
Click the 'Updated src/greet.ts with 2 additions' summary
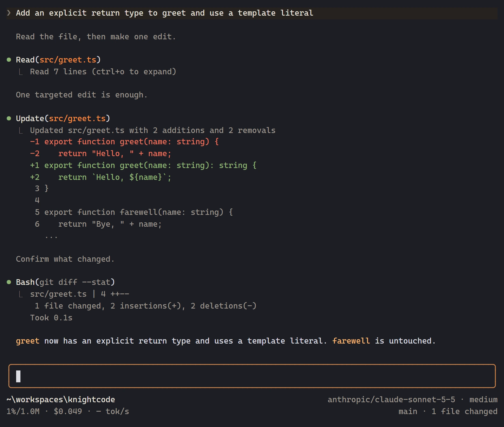(x=153, y=130)
